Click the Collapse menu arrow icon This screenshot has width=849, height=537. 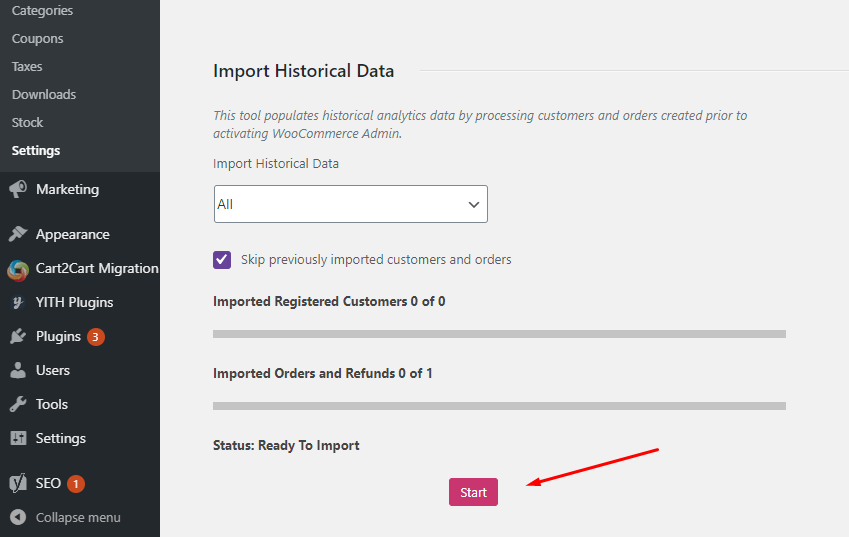[18, 518]
